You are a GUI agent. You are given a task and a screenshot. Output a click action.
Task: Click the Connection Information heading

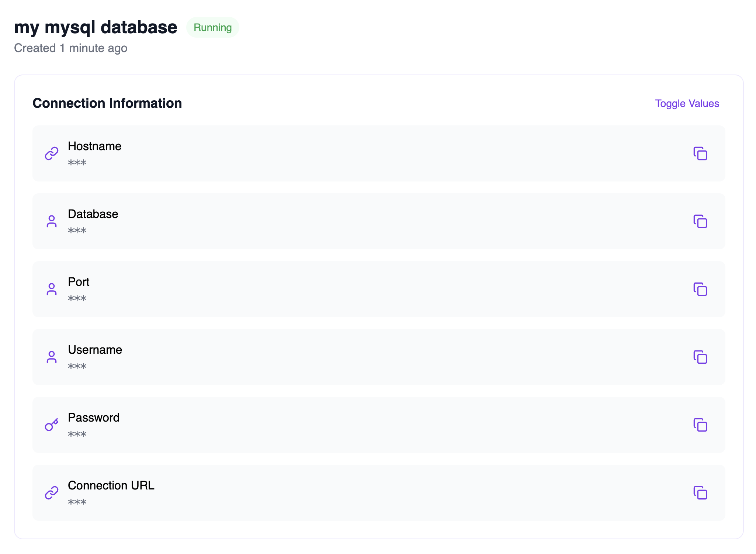pyautogui.click(x=107, y=103)
